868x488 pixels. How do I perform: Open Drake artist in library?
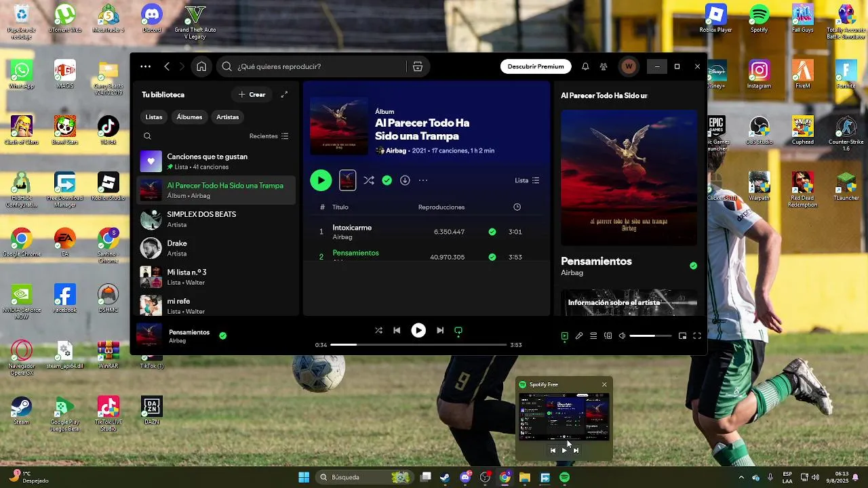[216, 248]
